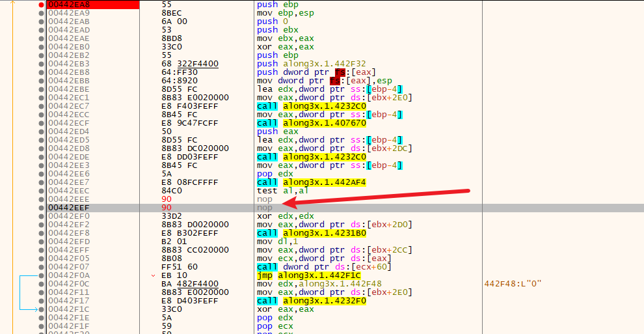
Task: Click the red 90 byte at 00442EEE
Action: pyautogui.click(x=167, y=199)
